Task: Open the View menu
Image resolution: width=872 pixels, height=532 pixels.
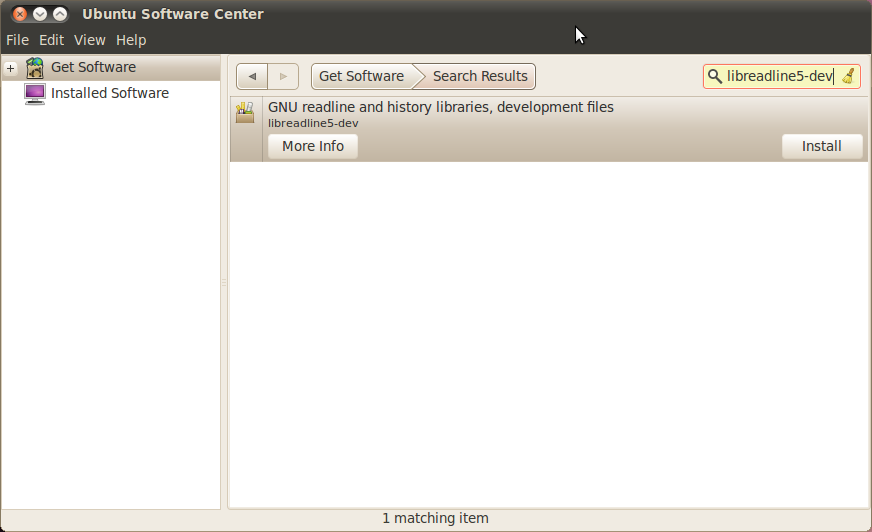Action: pos(89,40)
